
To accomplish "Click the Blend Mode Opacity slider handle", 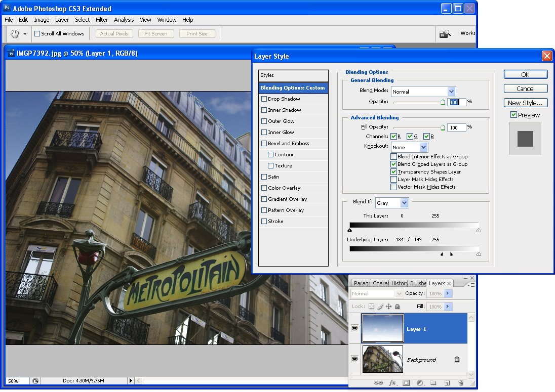I will click(443, 103).
